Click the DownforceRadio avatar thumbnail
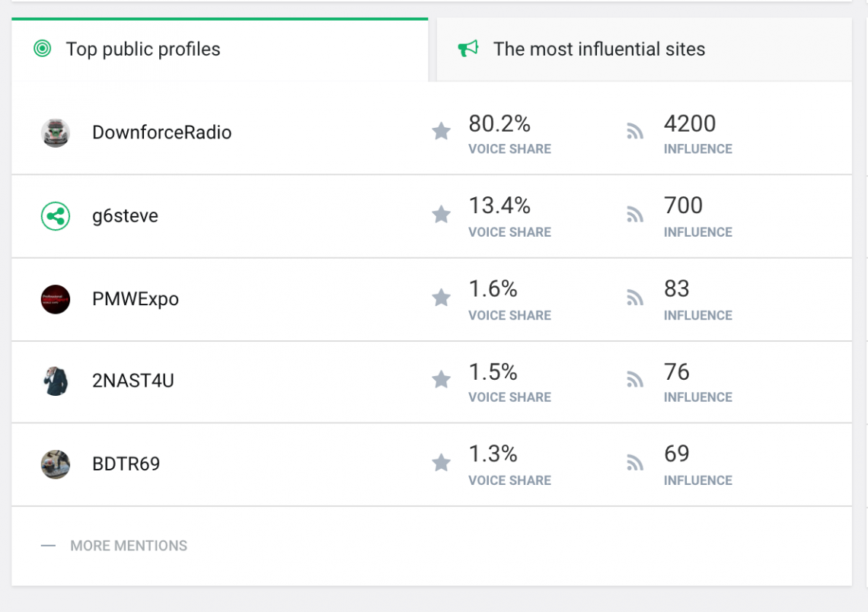Screen dimensions: 868x612 pos(56,133)
